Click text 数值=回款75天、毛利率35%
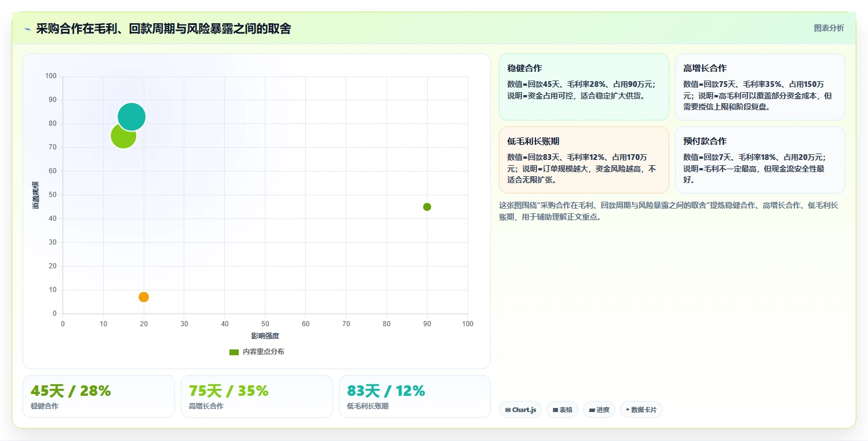Screen dimensions: 868x441 (x=732, y=84)
